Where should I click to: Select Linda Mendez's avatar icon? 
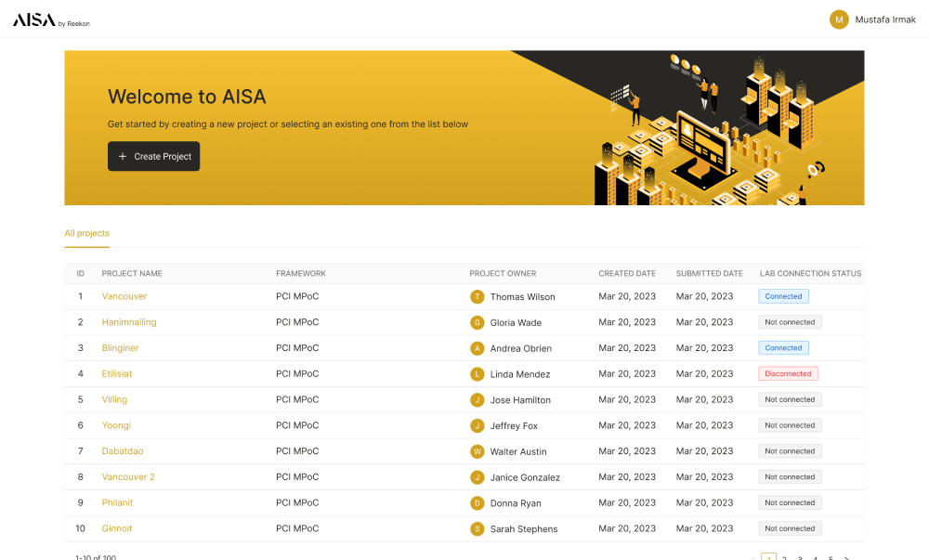(x=477, y=374)
